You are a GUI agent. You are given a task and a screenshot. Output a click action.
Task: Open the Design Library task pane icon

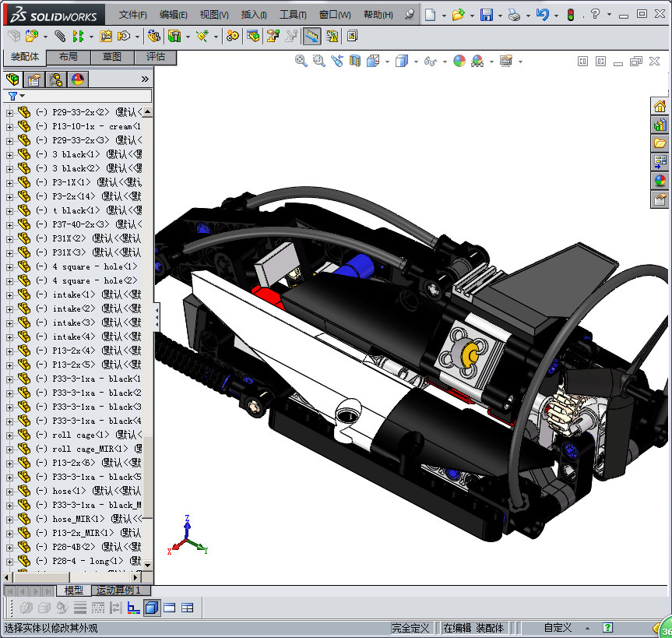pyautogui.click(x=660, y=125)
